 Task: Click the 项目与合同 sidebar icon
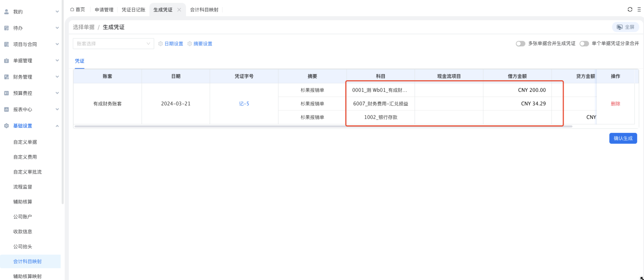(6, 44)
